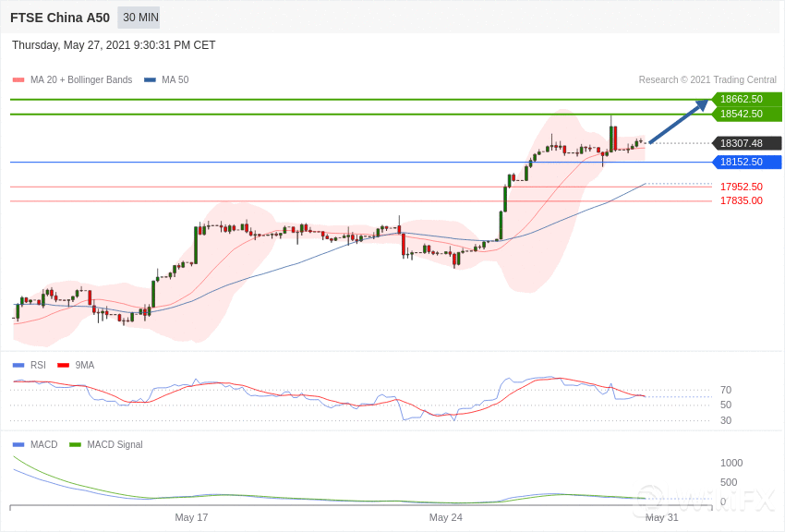Click the MACD Signal green legend marker

[76, 444]
